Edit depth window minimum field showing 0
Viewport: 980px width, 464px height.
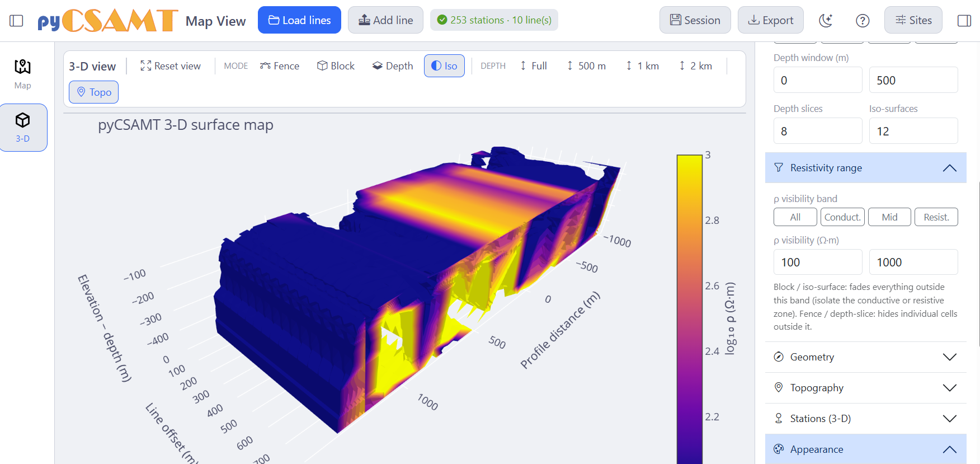click(x=818, y=80)
